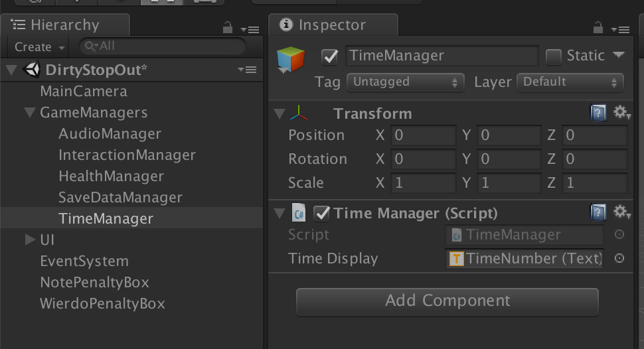Open DirtyStopOut scene options menu icon
644x349 pixels.
click(247, 70)
